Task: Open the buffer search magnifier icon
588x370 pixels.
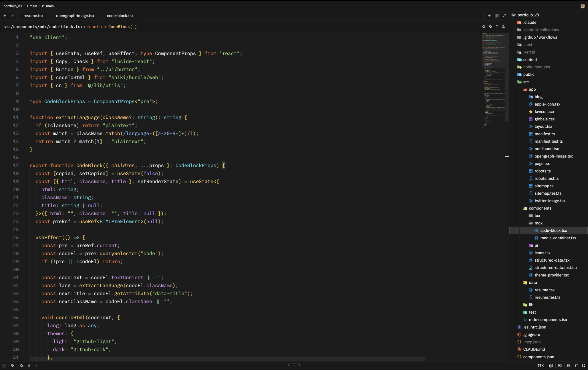Action: [484, 27]
